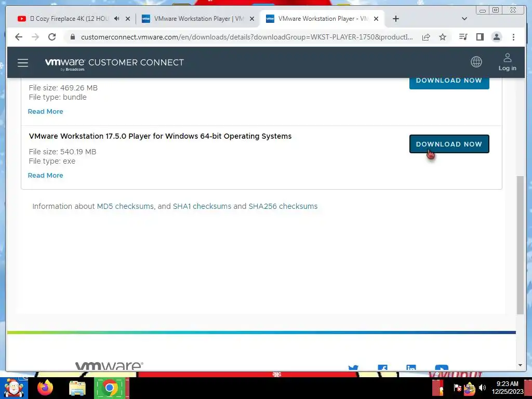Go back to the previous page
Viewport: 532px width, 399px height.
click(x=19, y=37)
